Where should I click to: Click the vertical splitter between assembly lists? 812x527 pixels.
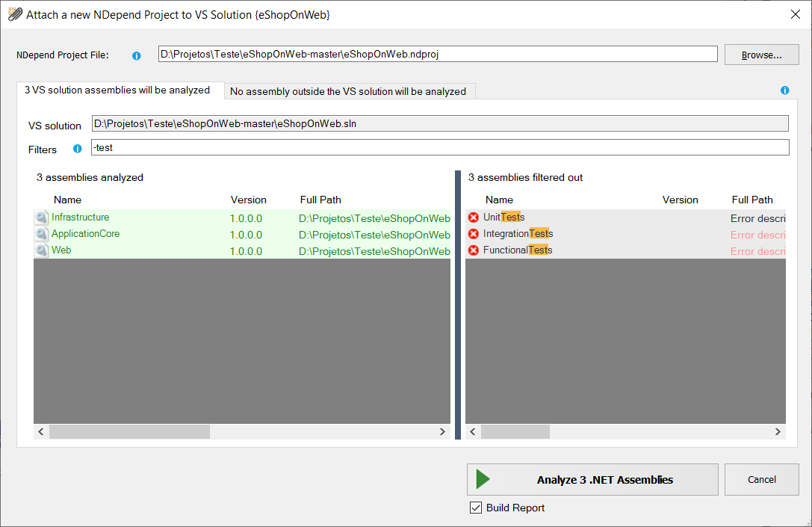458,305
